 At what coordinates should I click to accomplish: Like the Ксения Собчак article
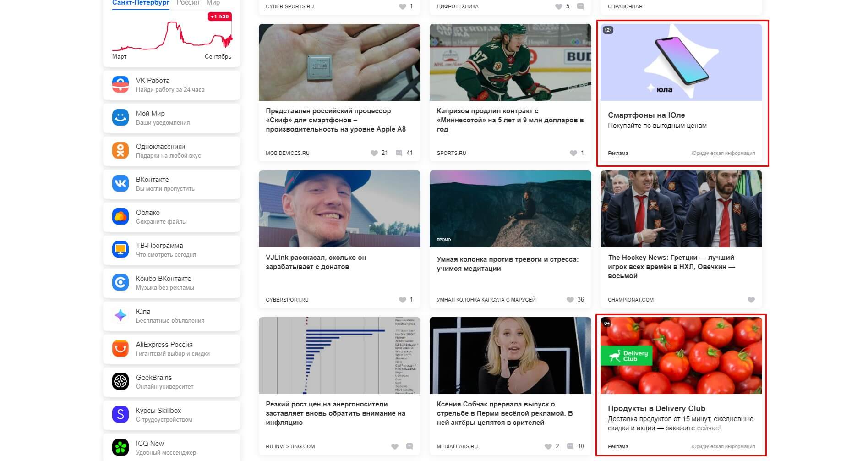(x=548, y=446)
